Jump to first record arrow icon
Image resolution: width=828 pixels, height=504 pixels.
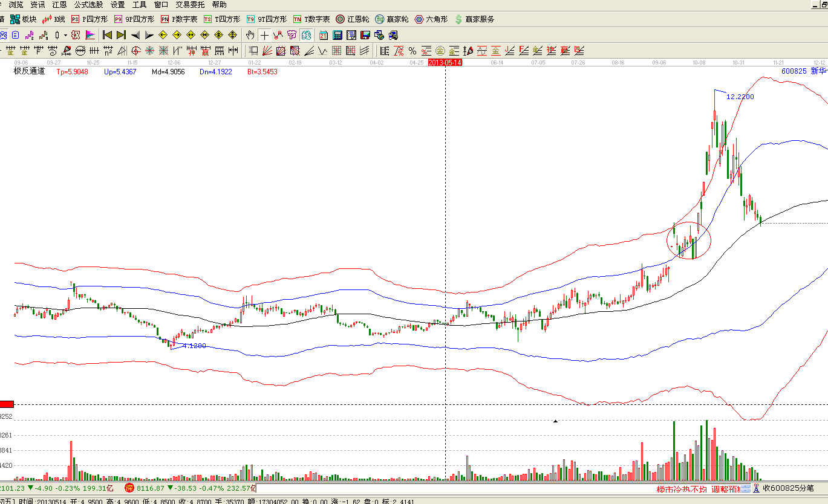(107, 35)
